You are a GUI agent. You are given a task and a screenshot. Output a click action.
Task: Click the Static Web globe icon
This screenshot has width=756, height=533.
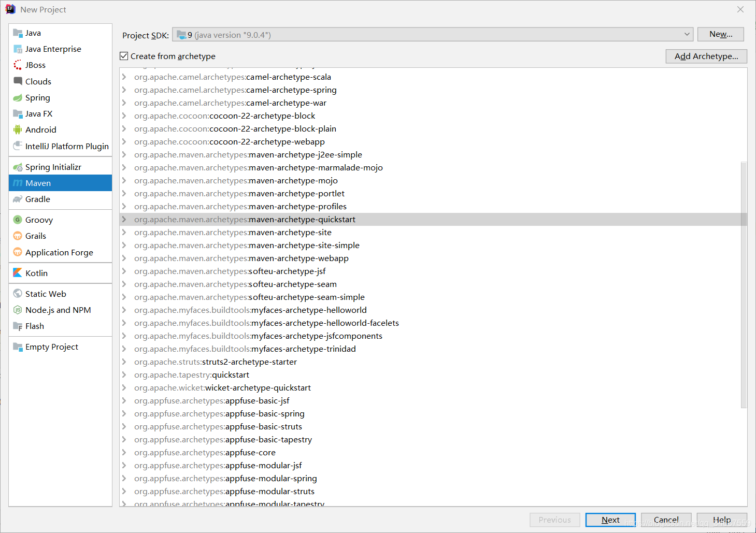(x=18, y=294)
